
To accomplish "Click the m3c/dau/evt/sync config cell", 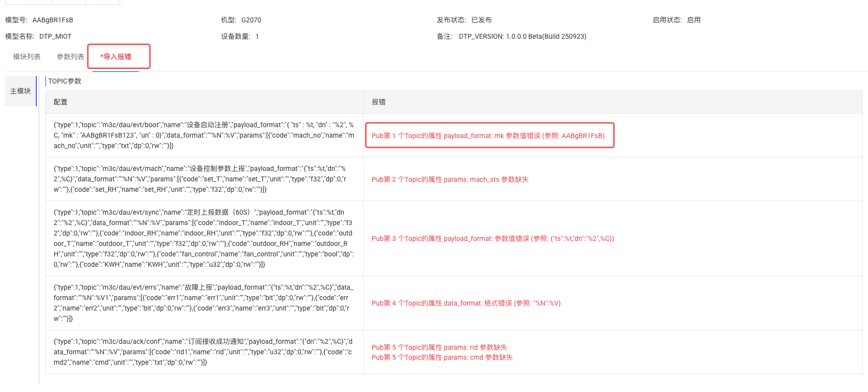I will pyautogui.click(x=204, y=238).
